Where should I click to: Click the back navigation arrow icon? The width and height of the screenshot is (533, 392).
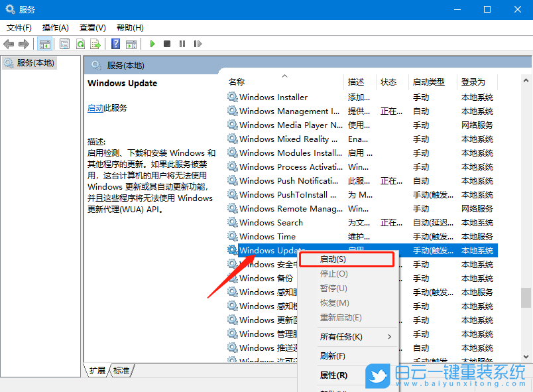pos(9,44)
